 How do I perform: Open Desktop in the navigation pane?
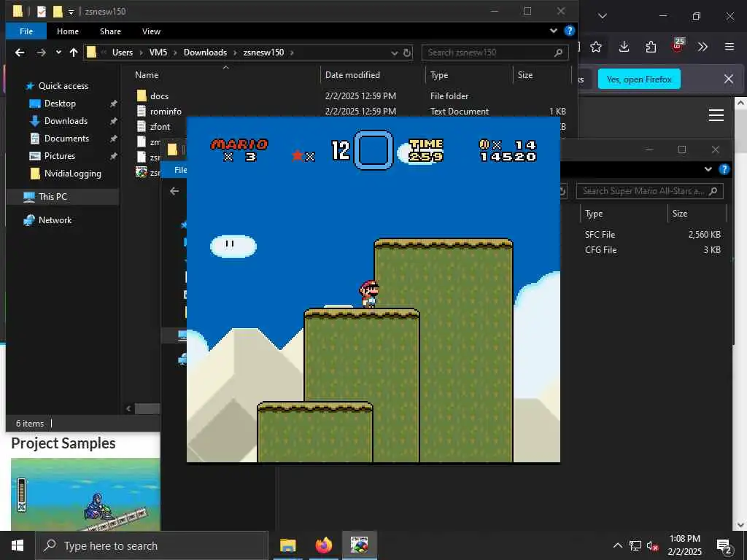(x=60, y=104)
